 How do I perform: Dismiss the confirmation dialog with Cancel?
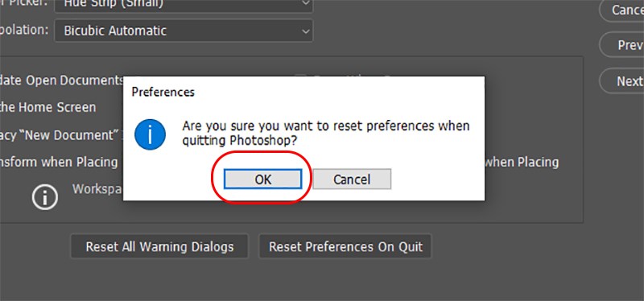(352, 179)
